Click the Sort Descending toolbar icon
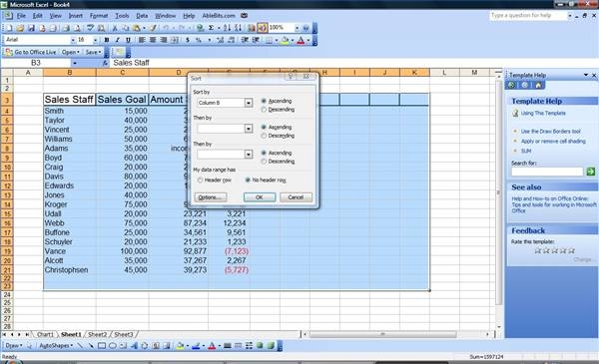Screen dimensions: 599x364 click(238, 28)
